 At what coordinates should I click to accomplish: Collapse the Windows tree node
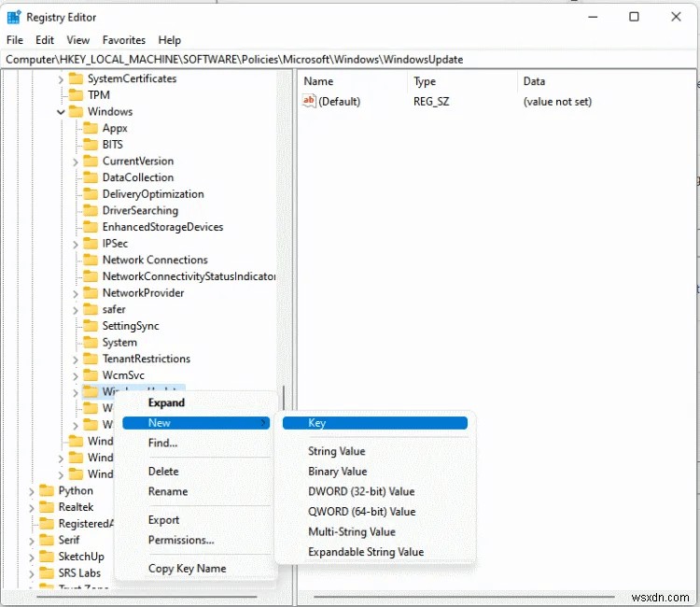tap(62, 112)
